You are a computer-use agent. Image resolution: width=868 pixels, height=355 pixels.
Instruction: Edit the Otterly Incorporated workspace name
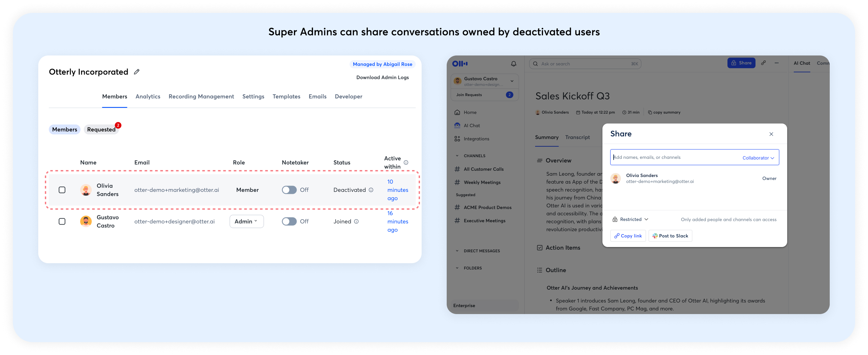[137, 72]
